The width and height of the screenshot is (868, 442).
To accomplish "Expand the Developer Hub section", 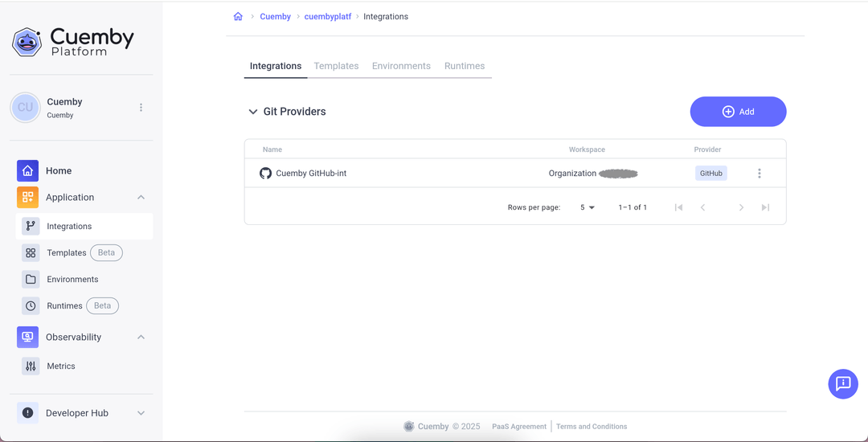I will (141, 413).
